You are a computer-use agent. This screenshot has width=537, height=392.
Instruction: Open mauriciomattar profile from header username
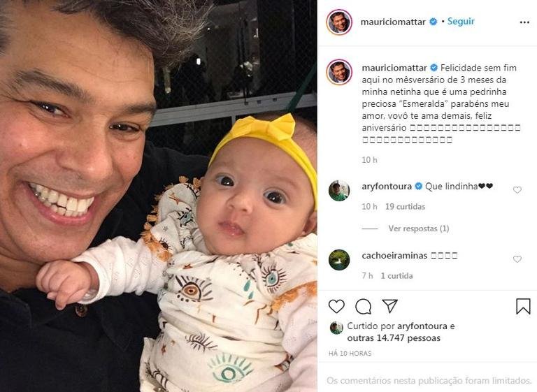393,22
